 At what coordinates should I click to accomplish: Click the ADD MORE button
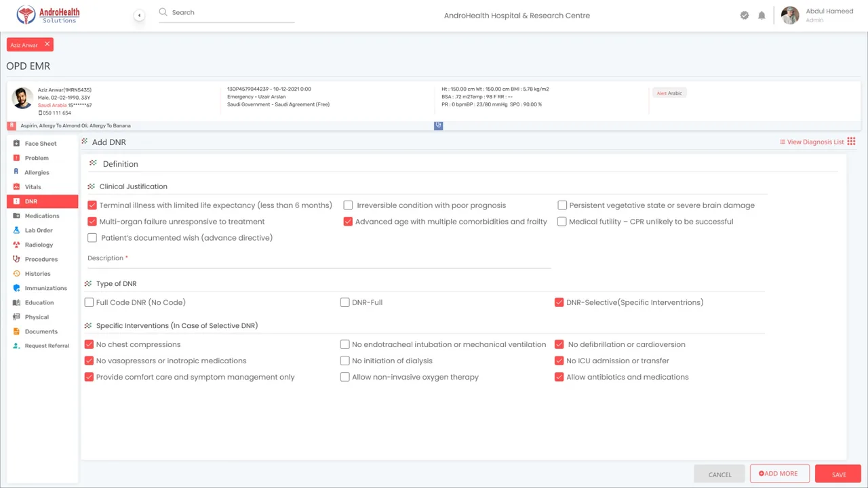pos(779,474)
